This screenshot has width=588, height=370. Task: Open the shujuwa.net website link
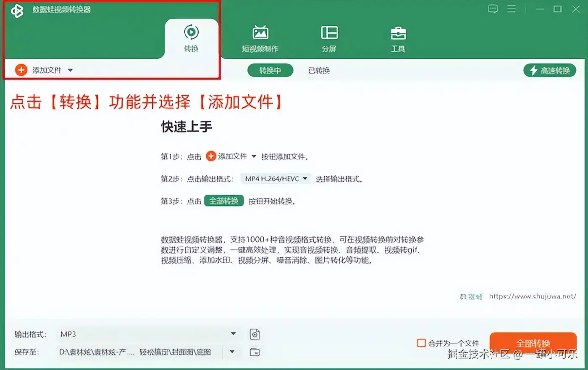(x=533, y=296)
